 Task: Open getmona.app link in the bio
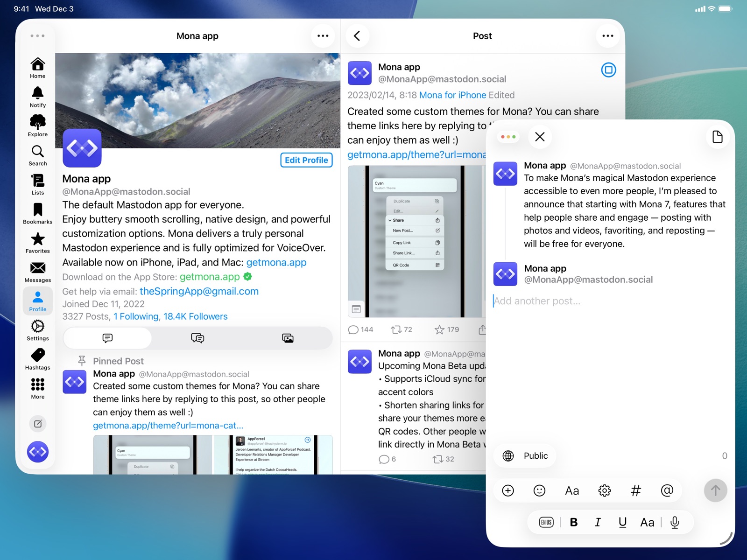tap(276, 262)
